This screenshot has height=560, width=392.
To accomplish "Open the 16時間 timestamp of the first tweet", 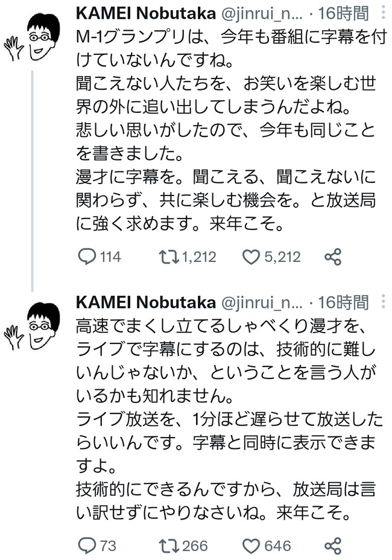I will (343, 13).
